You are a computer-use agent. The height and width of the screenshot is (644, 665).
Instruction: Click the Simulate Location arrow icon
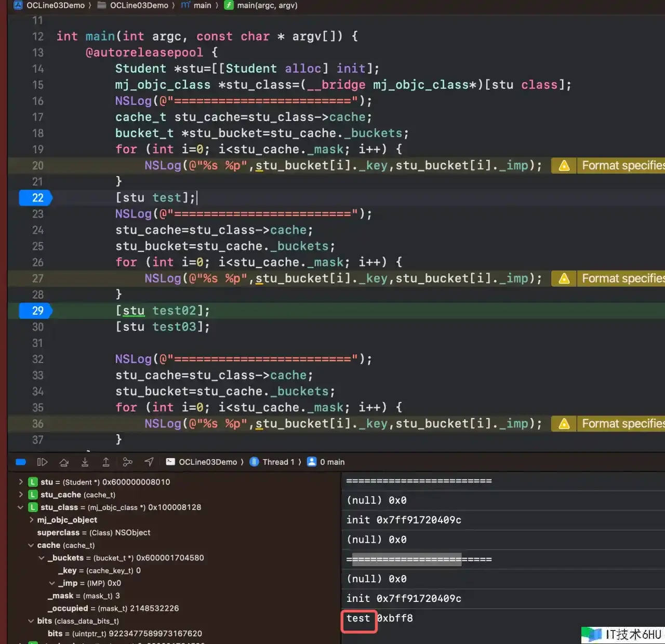click(x=149, y=462)
